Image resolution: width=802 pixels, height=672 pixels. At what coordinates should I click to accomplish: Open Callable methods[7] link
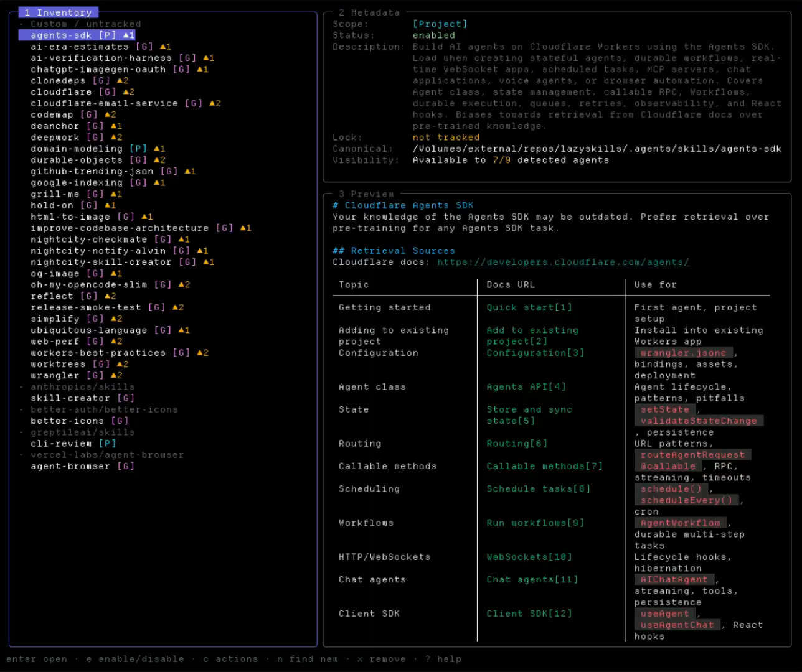pos(545,466)
